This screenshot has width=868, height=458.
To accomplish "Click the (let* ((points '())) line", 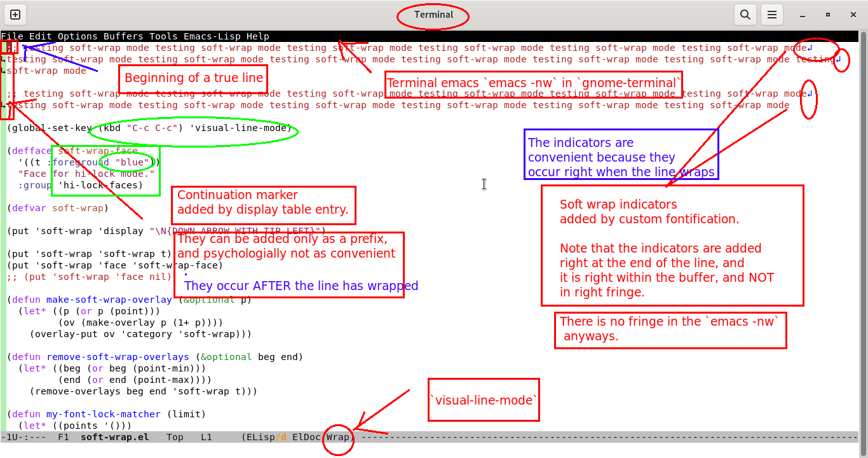I will pos(75,426).
